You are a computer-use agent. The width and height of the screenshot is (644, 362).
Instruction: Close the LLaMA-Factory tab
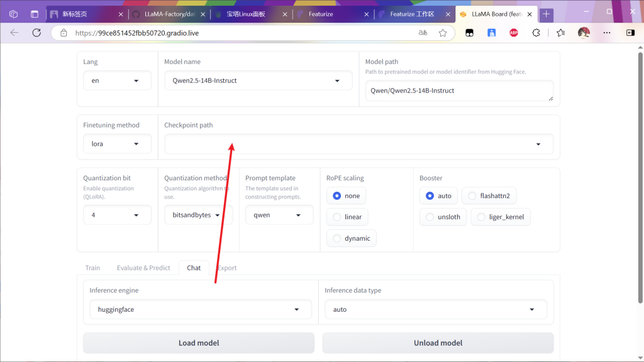203,14
